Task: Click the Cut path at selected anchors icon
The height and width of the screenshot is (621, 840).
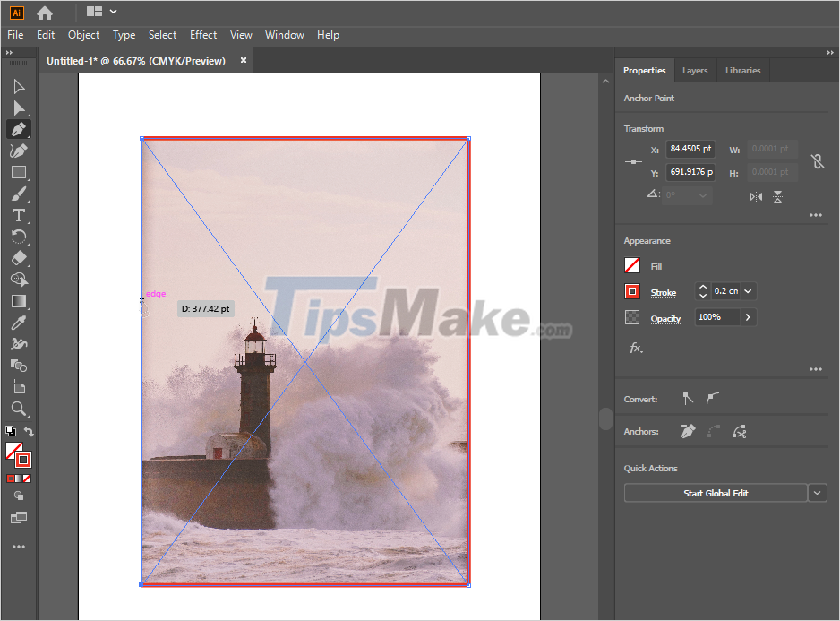Action: tap(740, 431)
